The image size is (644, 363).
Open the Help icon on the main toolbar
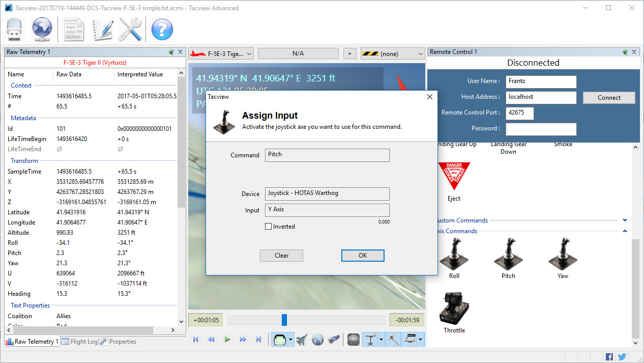tap(162, 30)
